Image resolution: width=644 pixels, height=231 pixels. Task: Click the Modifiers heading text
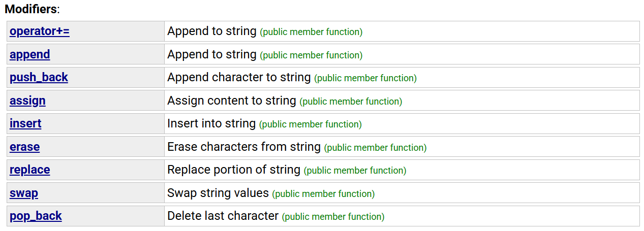point(32,9)
